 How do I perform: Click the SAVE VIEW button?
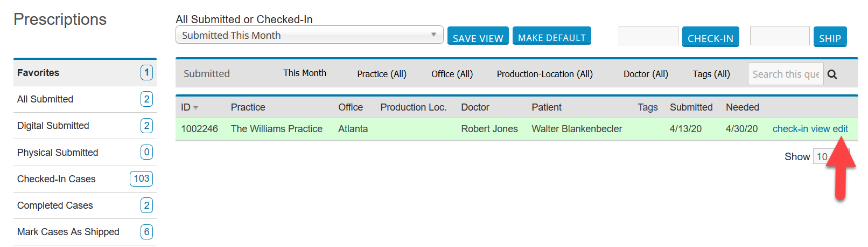pyautogui.click(x=478, y=37)
